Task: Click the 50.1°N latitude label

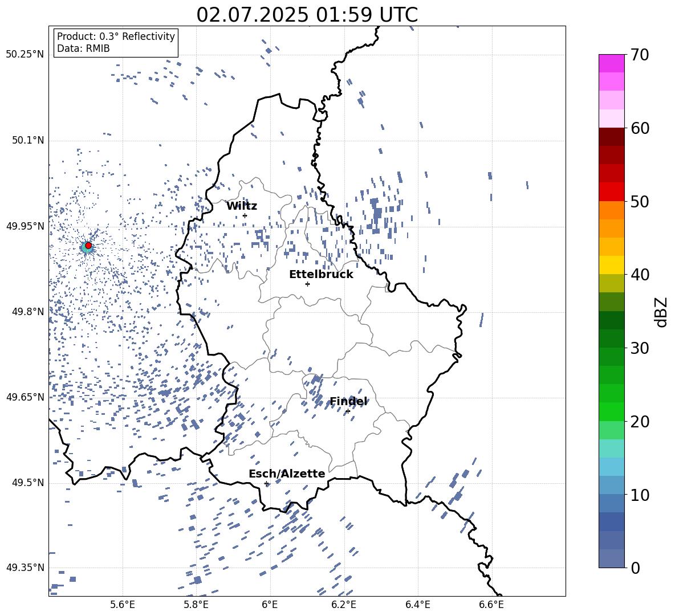Action: (x=28, y=140)
